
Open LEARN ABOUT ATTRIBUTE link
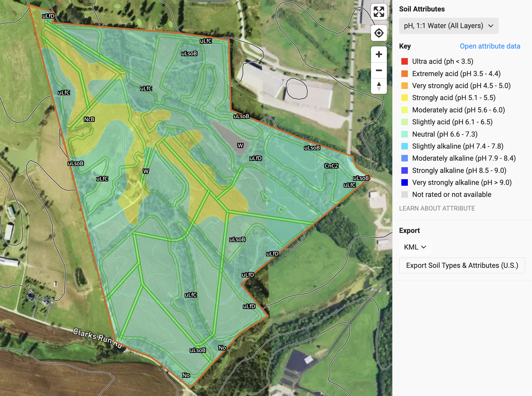437,208
